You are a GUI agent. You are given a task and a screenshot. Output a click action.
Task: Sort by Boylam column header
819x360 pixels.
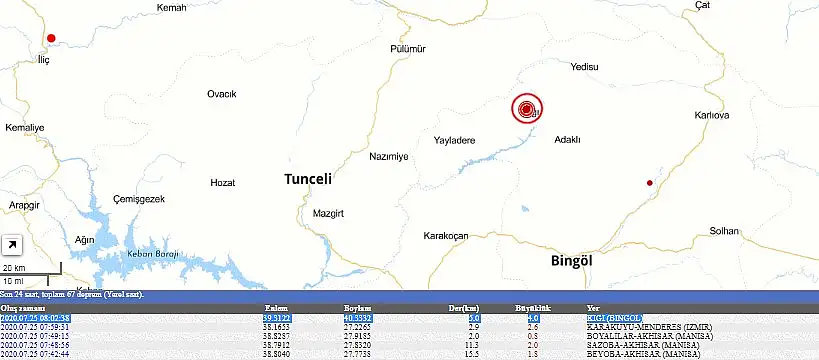(x=357, y=308)
